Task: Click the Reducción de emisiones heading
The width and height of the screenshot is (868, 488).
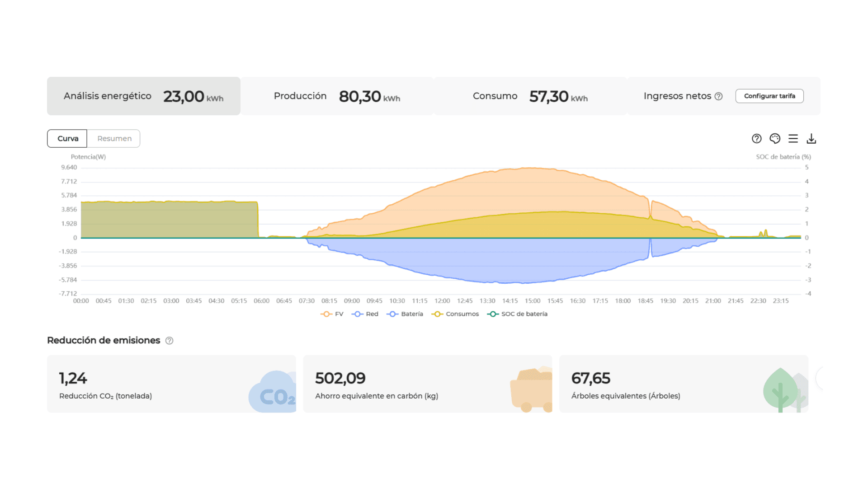Action: click(x=104, y=341)
